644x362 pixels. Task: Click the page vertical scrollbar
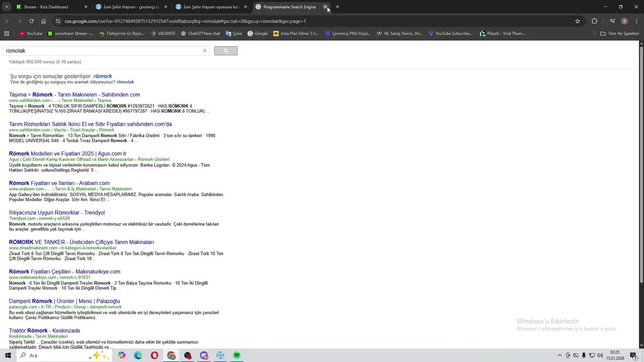click(641, 163)
